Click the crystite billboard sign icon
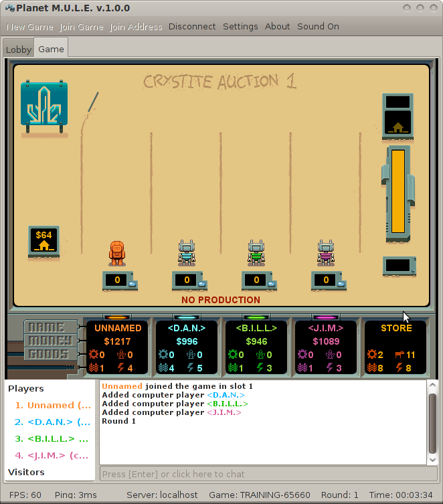Image resolution: width=443 pixels, height=504 pixels. click(x=44, y=106)
